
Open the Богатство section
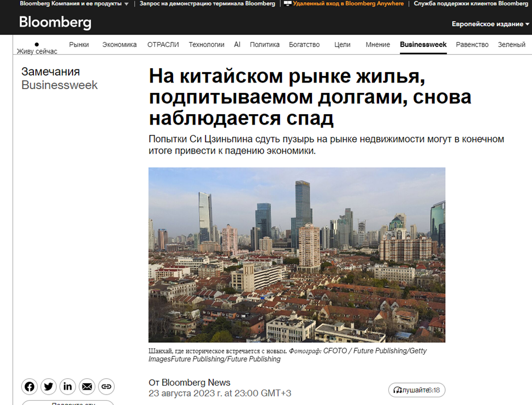[x=304, y=44]
